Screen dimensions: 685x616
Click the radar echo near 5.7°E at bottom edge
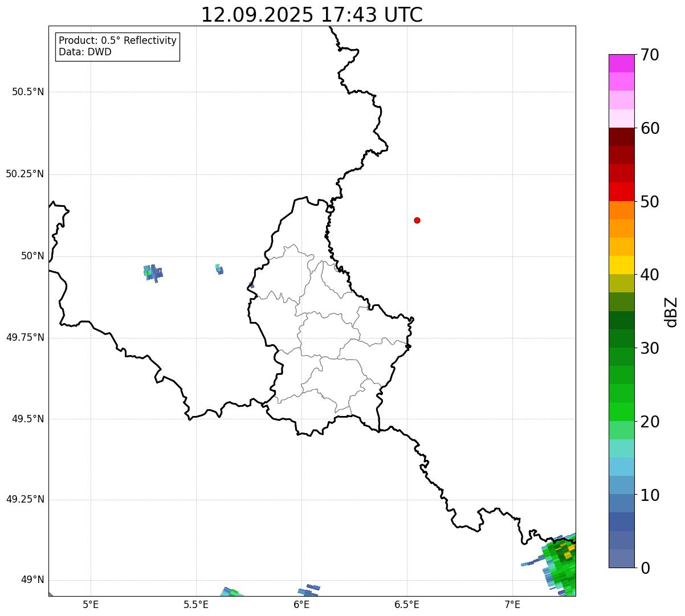click(x=233, y=592)
